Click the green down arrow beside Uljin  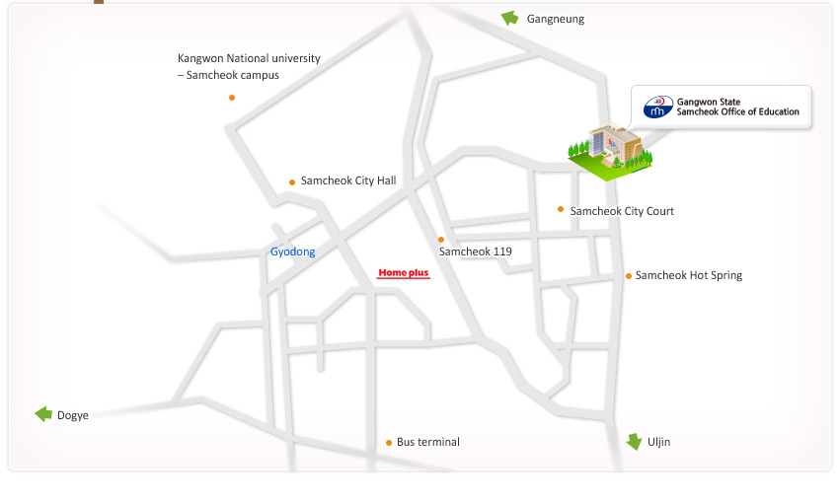coord(634,442)
